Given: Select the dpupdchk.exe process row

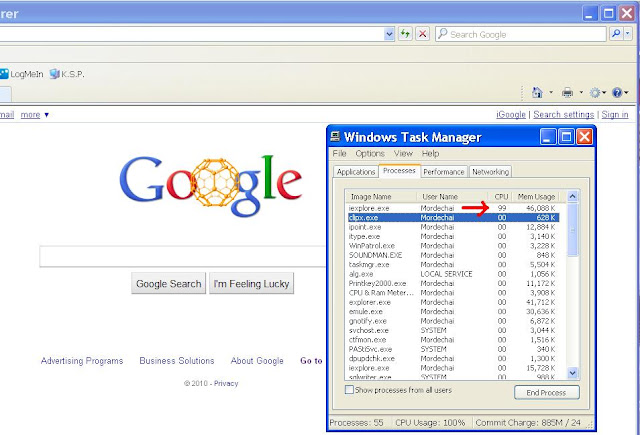Looking at the screenshot, I should tap(453, 358).
